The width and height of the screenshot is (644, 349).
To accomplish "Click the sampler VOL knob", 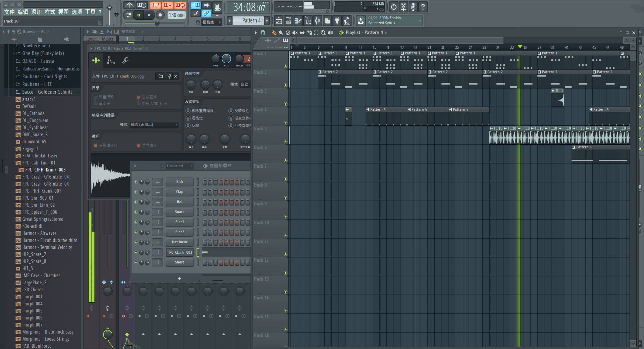I will [x=226, y=59].
